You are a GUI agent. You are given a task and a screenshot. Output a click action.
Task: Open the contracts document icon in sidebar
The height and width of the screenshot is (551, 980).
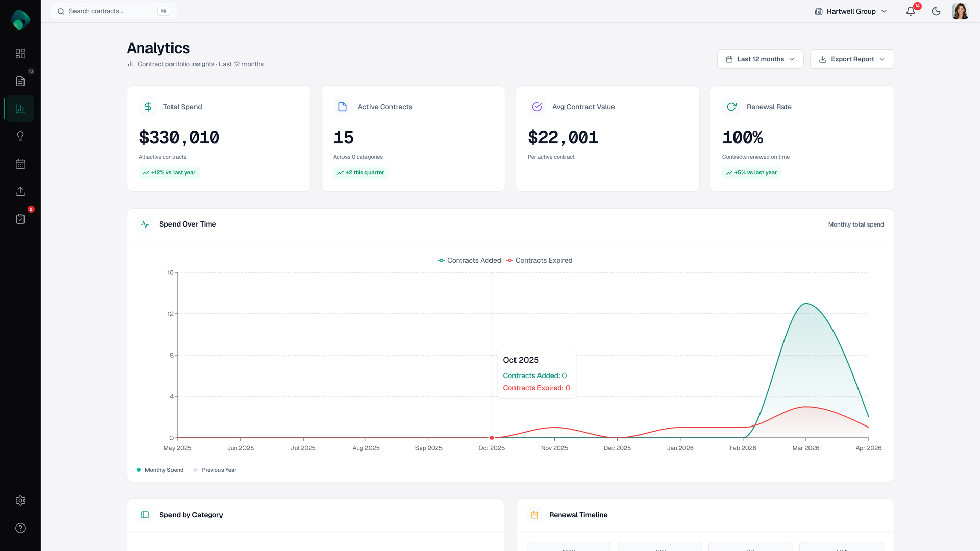(x=20, y=81)
